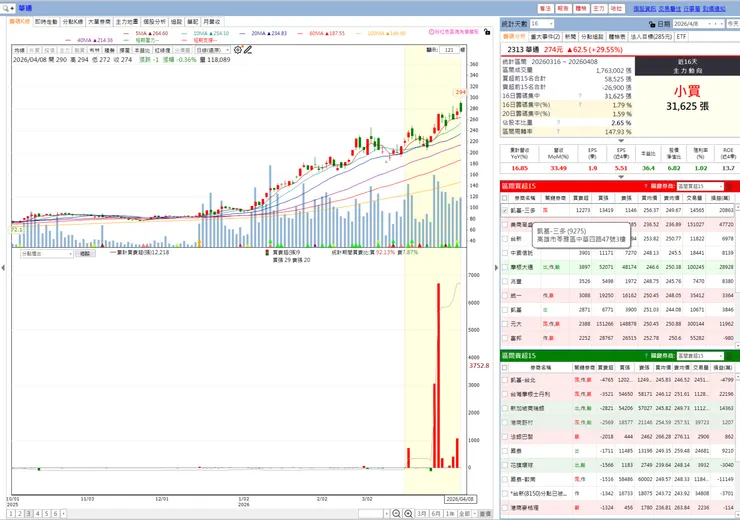
Task: Toggle the 本益比 indicator button
Action: point(142,50)
